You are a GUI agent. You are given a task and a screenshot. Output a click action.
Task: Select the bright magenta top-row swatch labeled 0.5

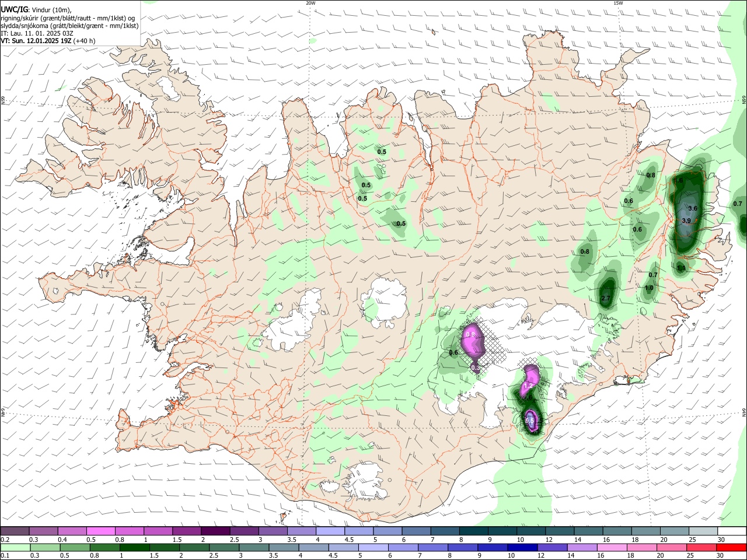tap(100, 531)
